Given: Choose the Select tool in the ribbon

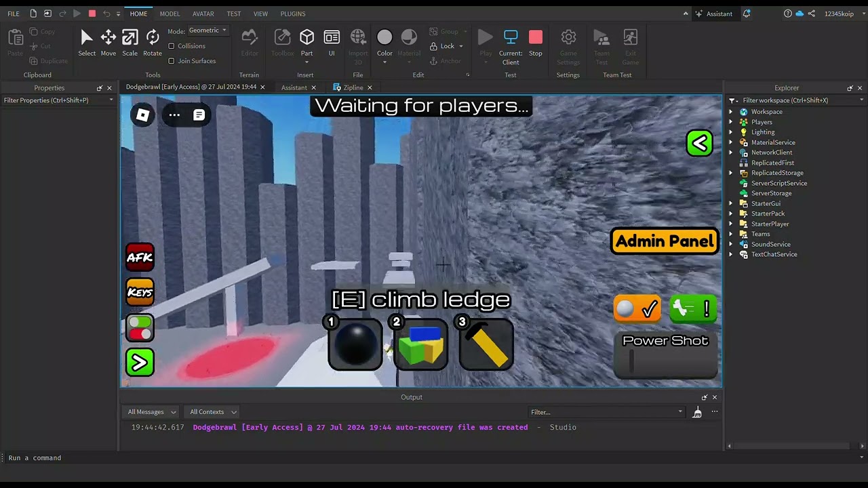Looking at the screenshot, I should point(87,42).
